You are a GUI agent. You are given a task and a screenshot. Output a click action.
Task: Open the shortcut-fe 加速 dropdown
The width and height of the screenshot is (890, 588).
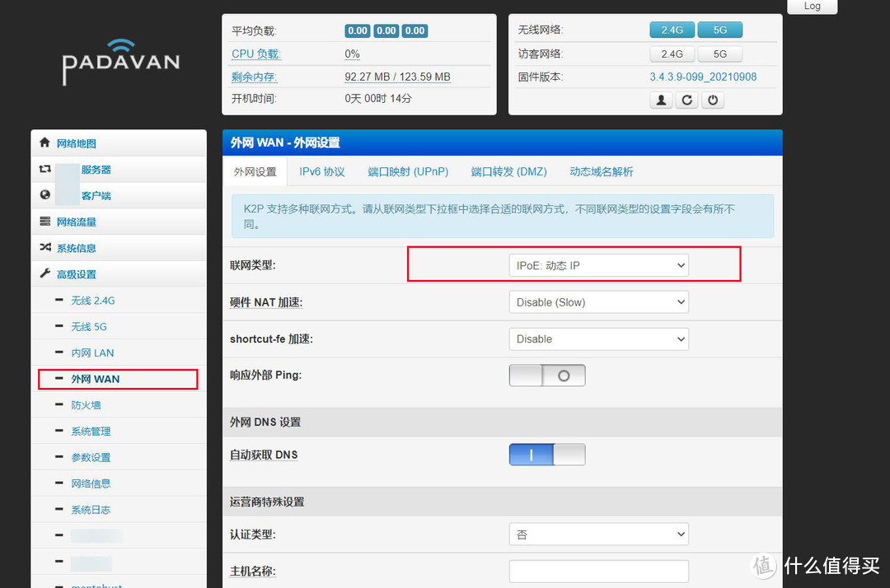[599, 339]
